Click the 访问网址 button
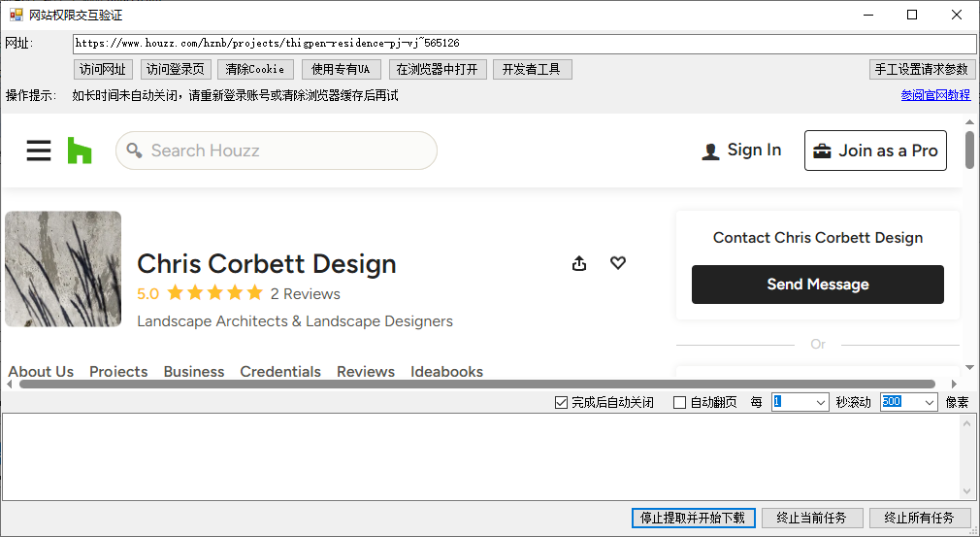This screenshot has height=537, width=980. click(103, 69)
